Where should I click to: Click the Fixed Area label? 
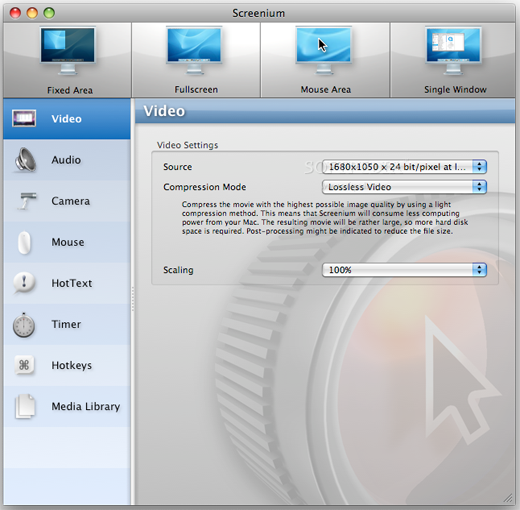point(70,90)
